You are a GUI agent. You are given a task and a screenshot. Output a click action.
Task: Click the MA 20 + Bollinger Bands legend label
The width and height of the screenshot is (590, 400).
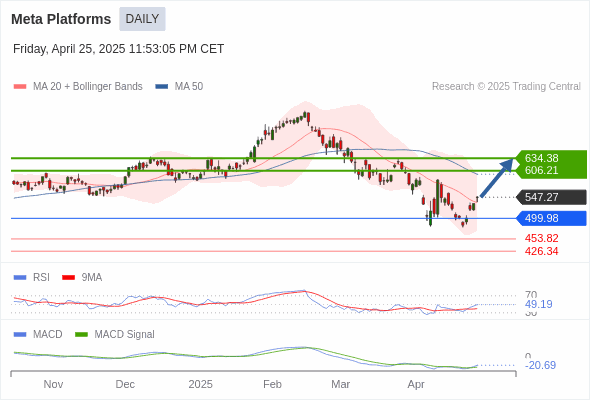(88, 87)
